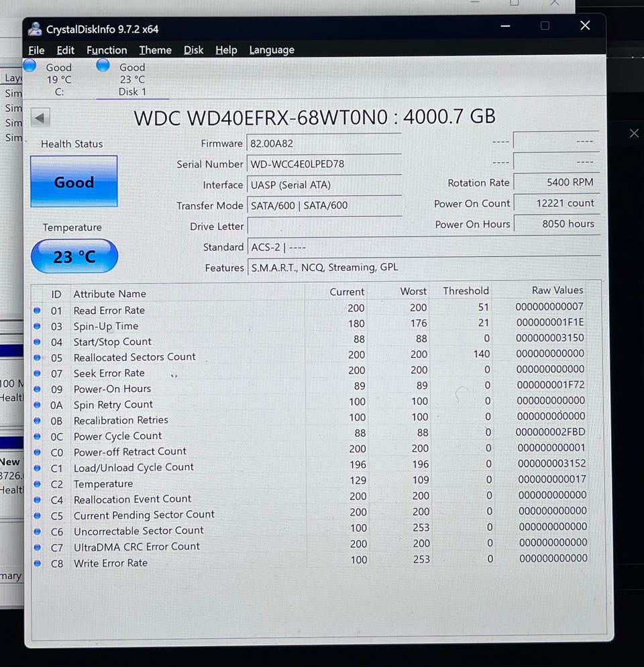Click the blue status dot for Read Error Rate
The image size is (644, 667).
(x=38, y=310)
